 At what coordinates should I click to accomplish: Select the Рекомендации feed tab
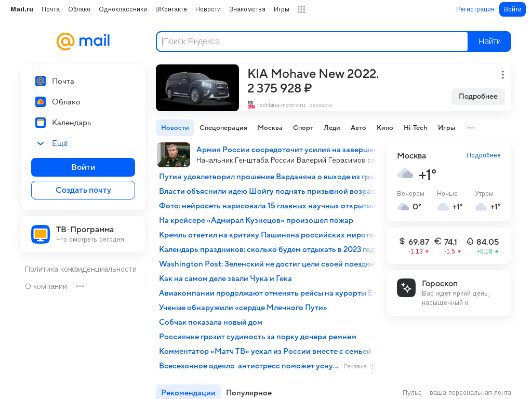pyautogui.click(x=188, y=393)
